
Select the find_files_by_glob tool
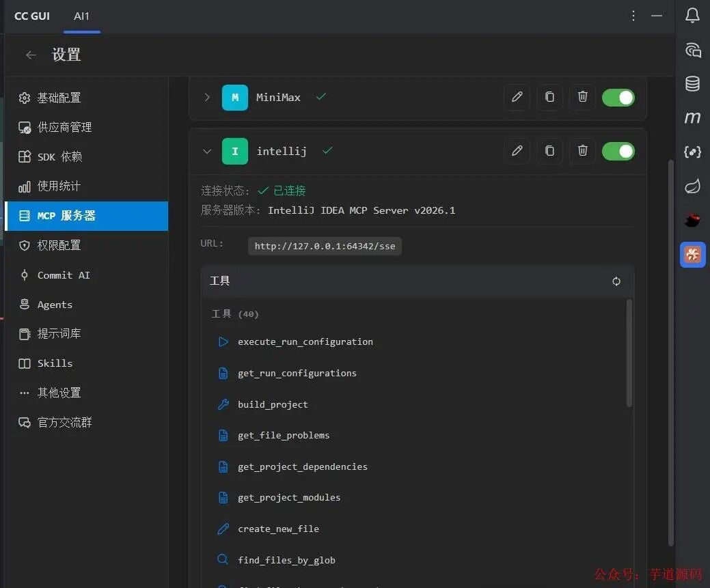tap(286, 560)
